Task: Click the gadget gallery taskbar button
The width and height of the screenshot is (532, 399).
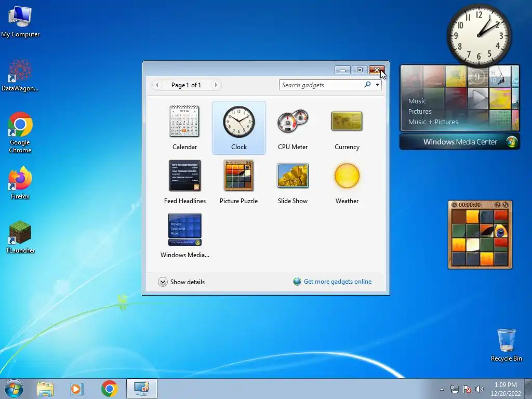Action: pyautogui.click(x=142, y=389)
